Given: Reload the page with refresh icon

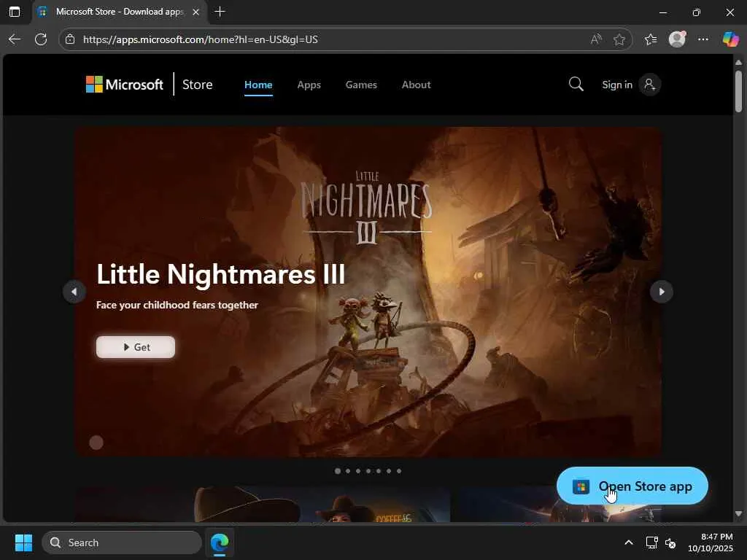Looking at the screenshot, I should click(x=41, y=39).
